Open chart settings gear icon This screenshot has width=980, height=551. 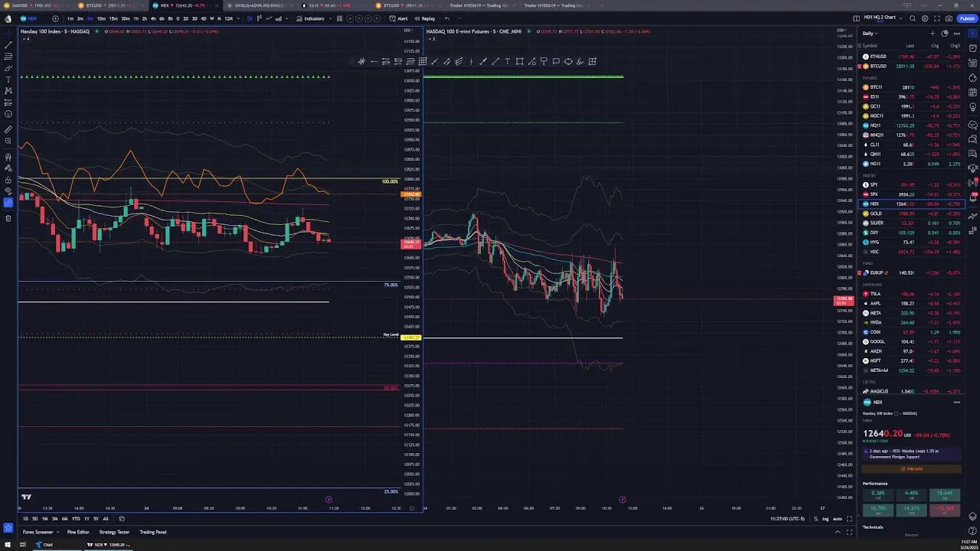click(925, 18)
